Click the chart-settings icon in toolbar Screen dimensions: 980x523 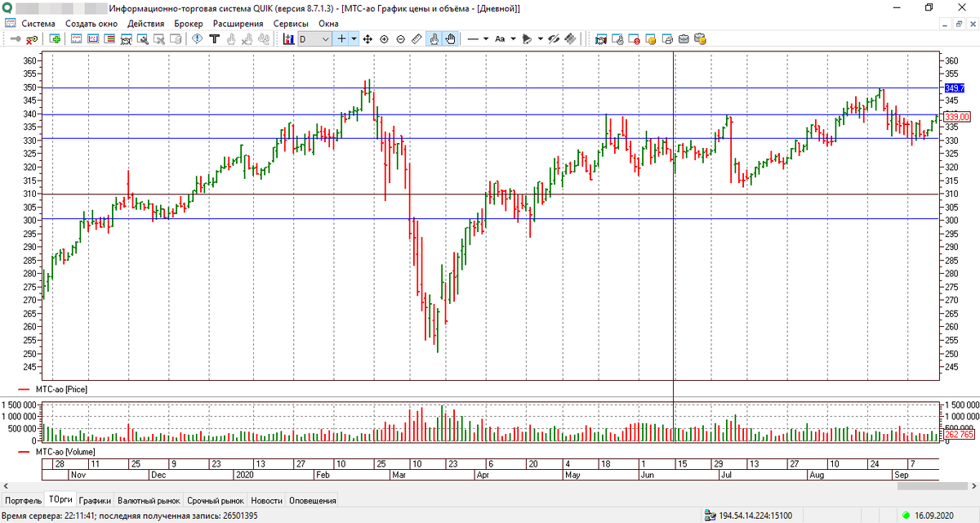(142, 38)
